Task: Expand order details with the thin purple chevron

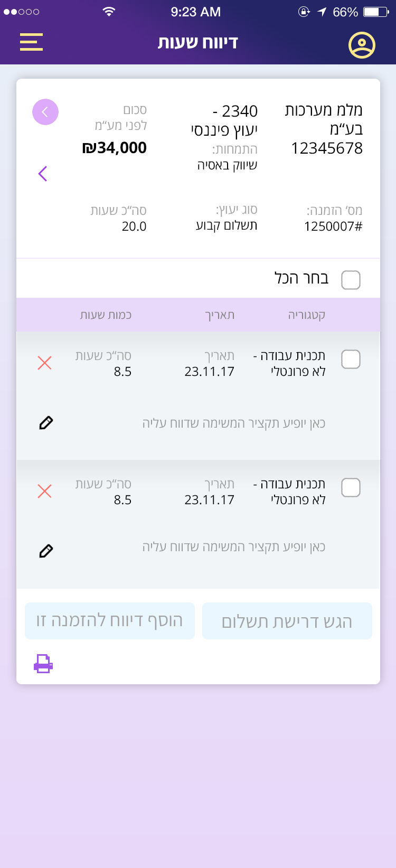Action: (x=43, y=174)
